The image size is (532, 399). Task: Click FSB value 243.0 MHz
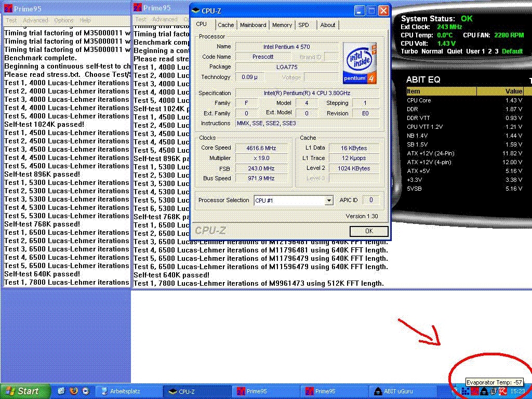[261, 169]
